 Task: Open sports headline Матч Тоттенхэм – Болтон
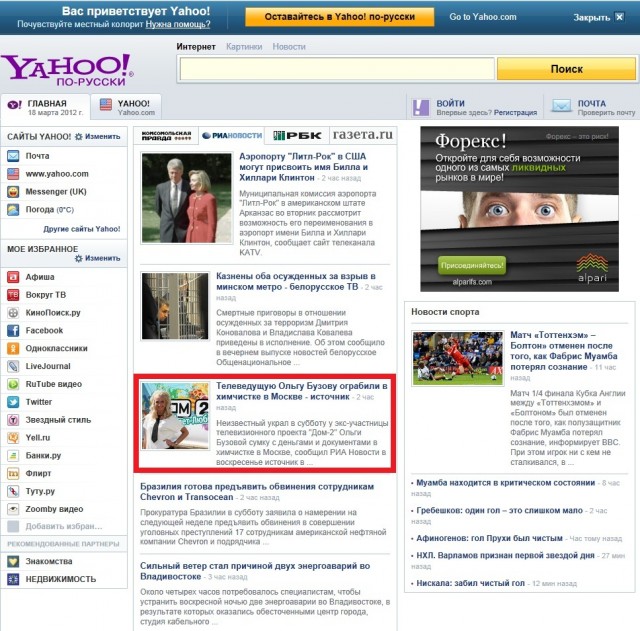pyautogui.click(x=563, y=351)
